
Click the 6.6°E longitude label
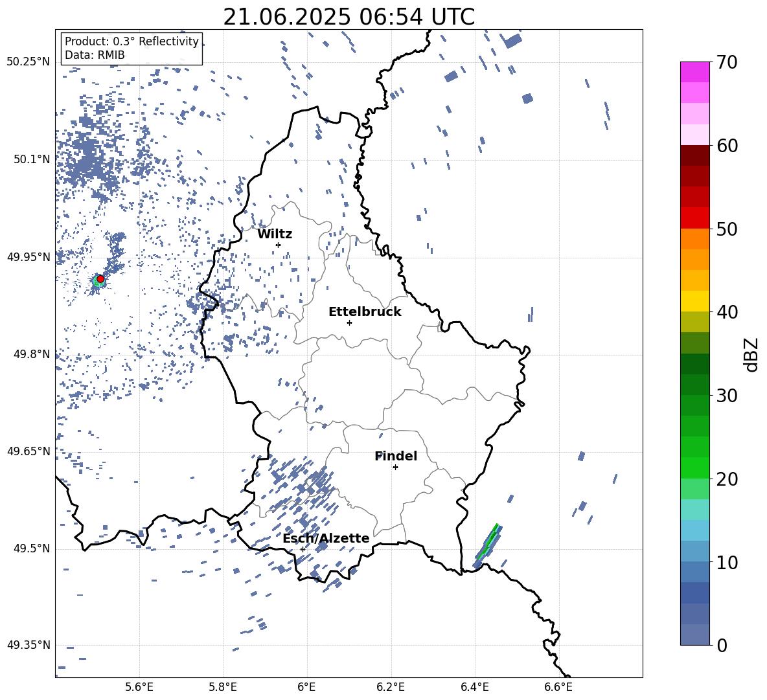[558, 687]
